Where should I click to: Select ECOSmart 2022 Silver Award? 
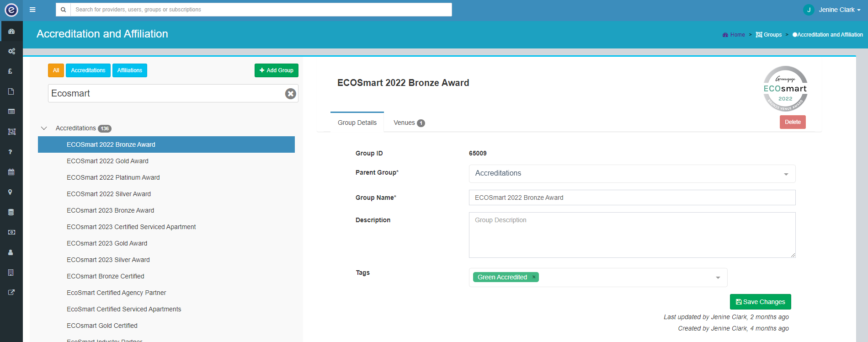click(x=109, y=194)
